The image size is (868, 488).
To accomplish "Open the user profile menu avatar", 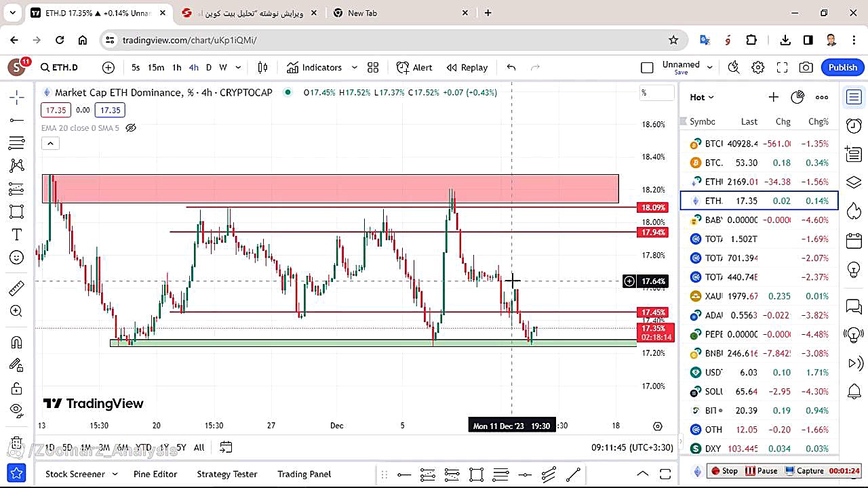I will (x=16, y=67).
